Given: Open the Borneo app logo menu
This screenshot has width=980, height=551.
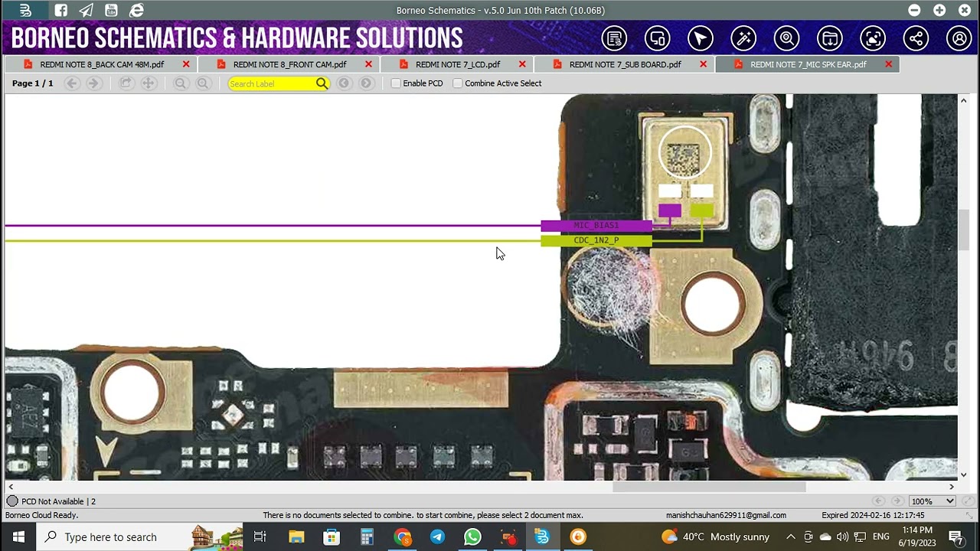Looking at the screenshot, I should click(x=25, y=10).
